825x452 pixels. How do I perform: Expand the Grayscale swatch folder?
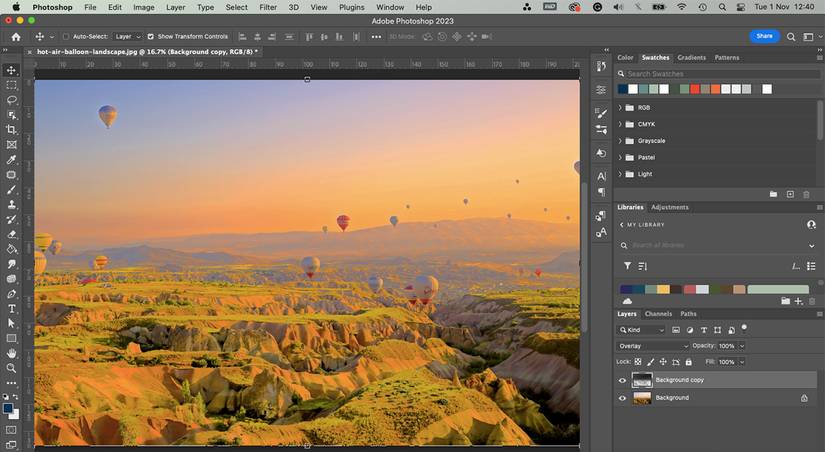(620, 141)
